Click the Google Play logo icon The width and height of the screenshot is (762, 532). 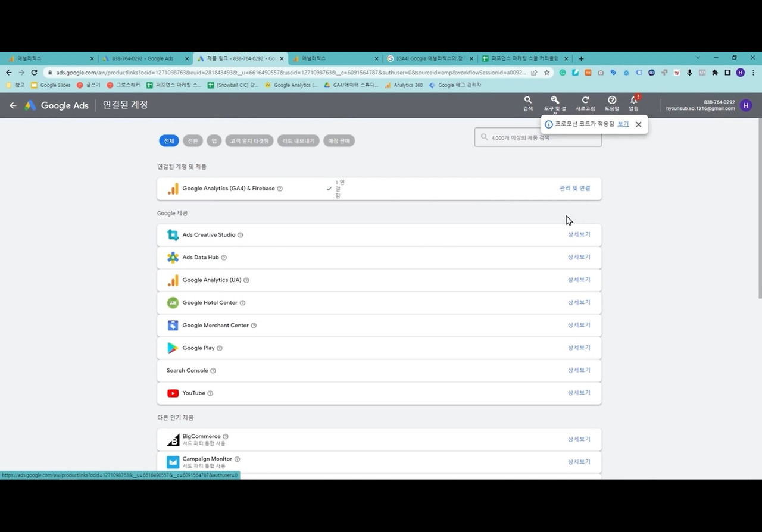(x=173, y=348)
